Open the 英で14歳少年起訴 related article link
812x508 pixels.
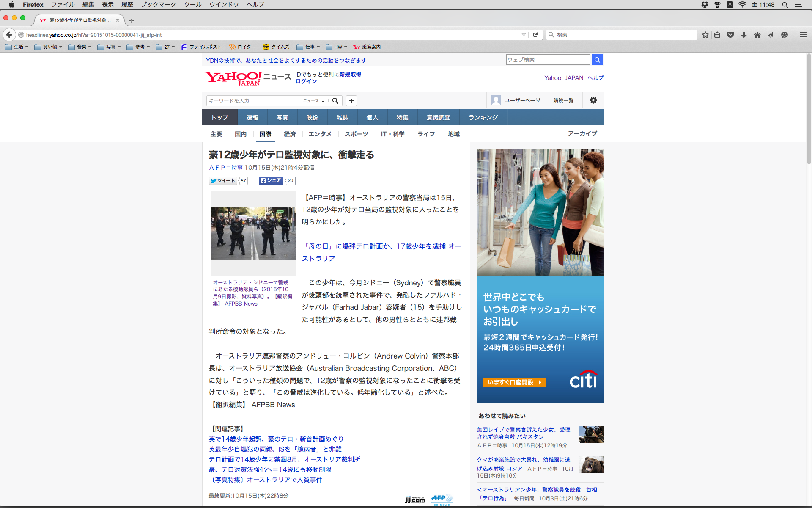click(x=276, y=439)
